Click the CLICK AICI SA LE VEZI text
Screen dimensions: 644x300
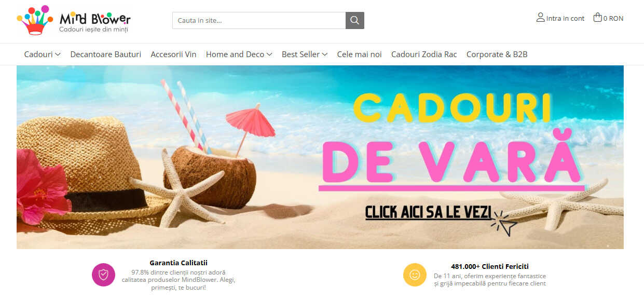pyautogui.click(x=429, y=212)
